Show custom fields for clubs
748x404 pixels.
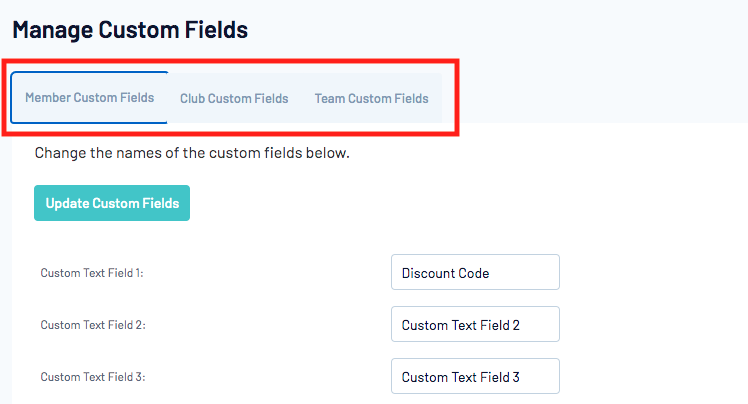pyautogui.click(x=234, y=98)
